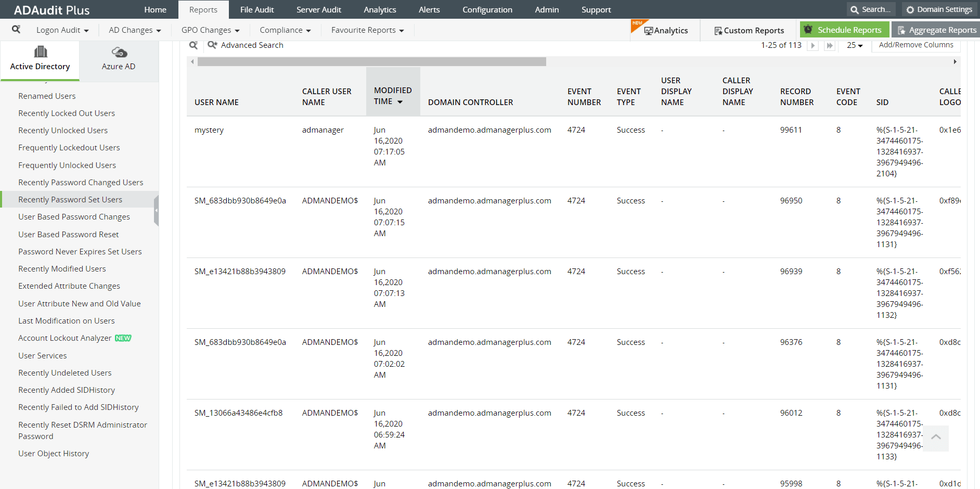Open Custom Reports

(x=749, y=30)
